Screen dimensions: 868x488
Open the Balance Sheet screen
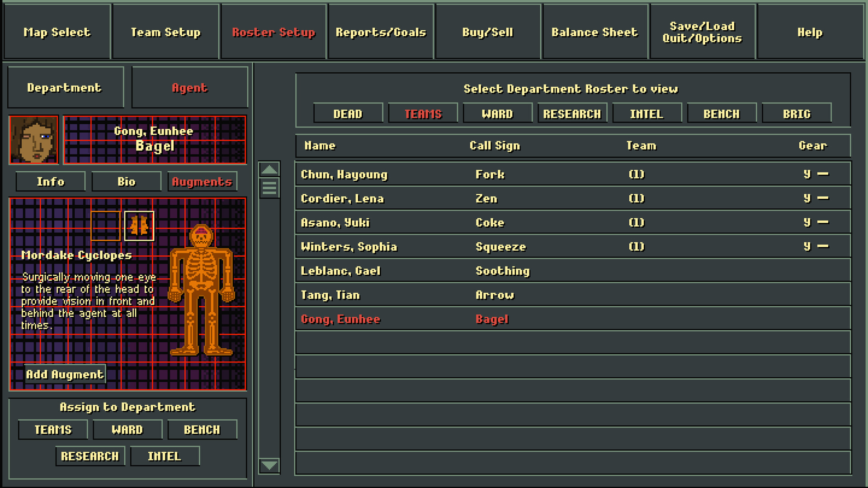(x=594, y=32)
